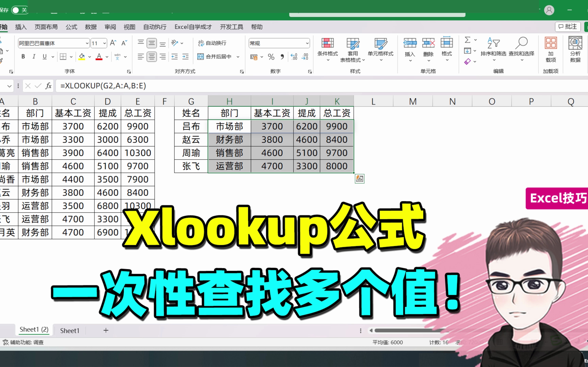The image size is (588, 367).
Task: Toggle bold formatting
Action: pyautogui.click(x=23, y=57)
